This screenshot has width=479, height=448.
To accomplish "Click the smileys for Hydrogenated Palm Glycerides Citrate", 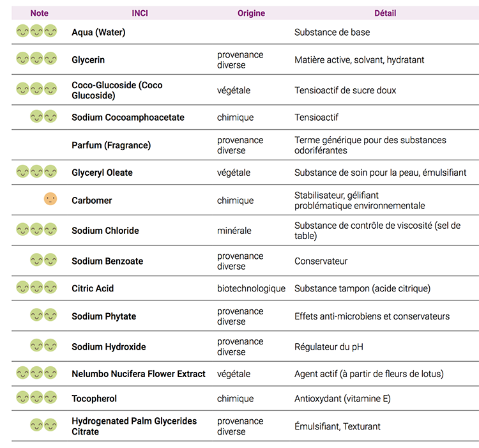I will click(43, 425).
